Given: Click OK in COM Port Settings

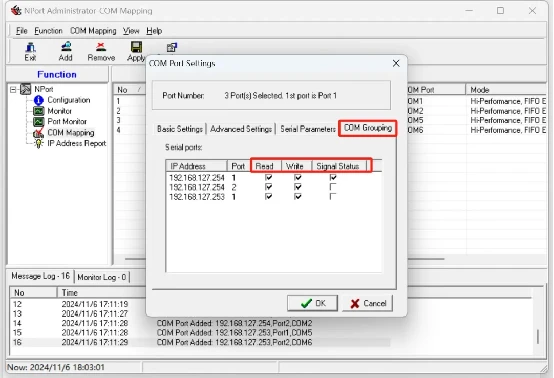Looking at the screenshot, I should coord(312,303).
